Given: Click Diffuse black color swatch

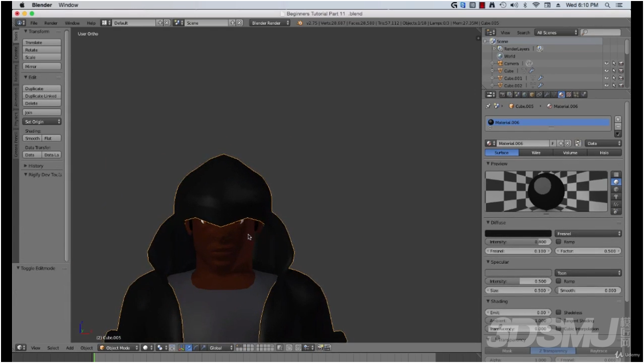Looking at the screenshot, I should click(518, 234).
